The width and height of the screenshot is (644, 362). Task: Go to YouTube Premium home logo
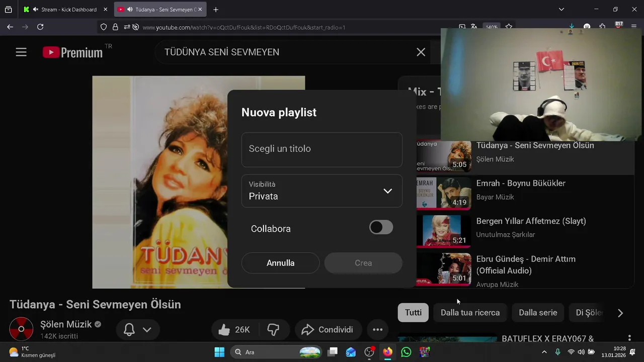72,52
